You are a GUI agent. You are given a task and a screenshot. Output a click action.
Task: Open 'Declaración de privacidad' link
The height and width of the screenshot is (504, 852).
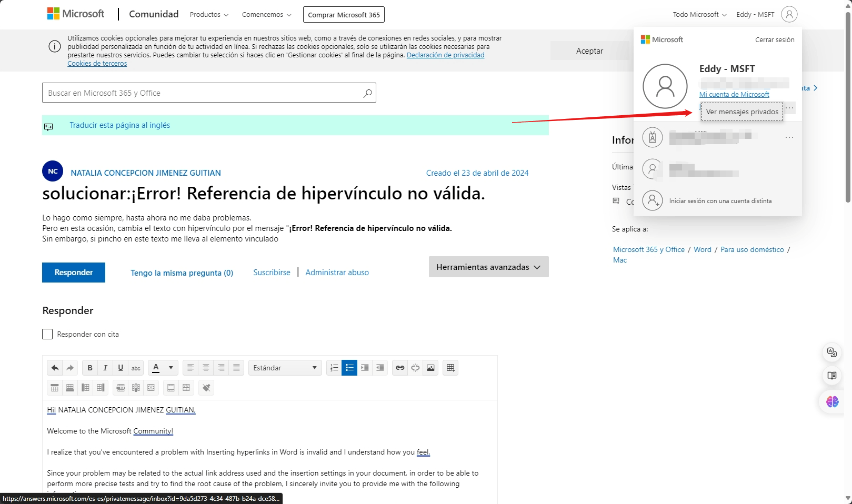tap(445, 55)
